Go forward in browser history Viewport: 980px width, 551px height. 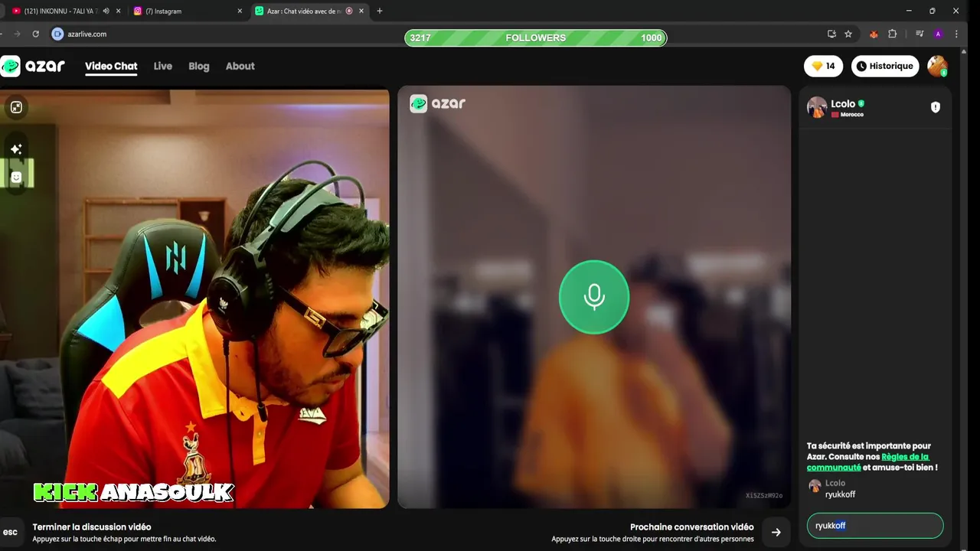coord(17,34)
